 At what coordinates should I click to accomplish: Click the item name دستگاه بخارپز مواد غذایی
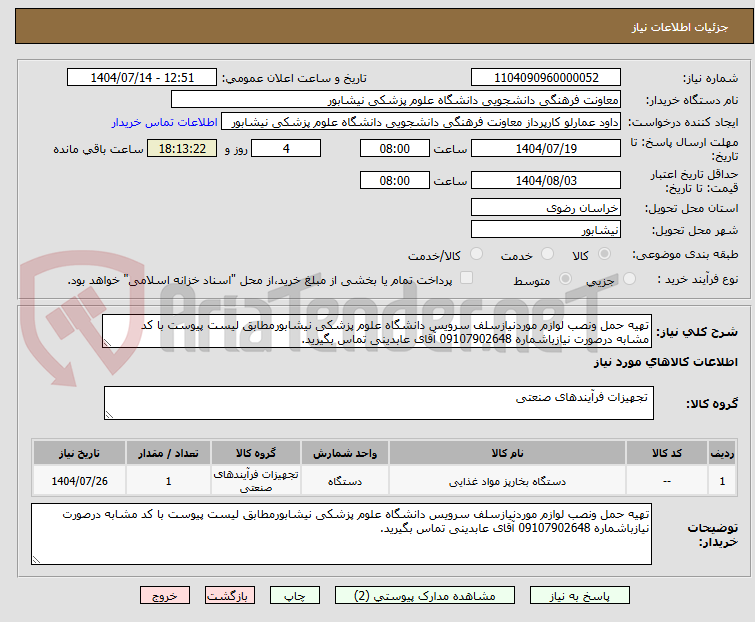pyautogui.click(x=507, y=481)
